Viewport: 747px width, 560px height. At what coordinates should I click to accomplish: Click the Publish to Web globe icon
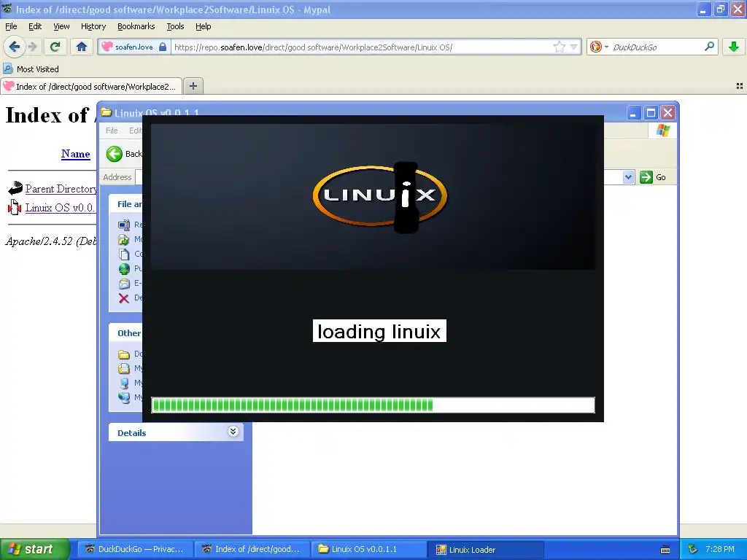pos(124,269)
